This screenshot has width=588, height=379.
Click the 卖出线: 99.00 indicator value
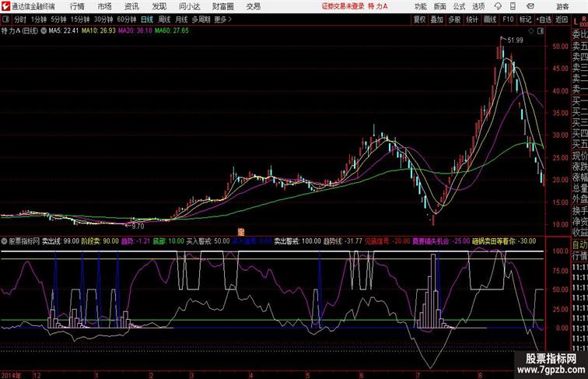point(61,241)
